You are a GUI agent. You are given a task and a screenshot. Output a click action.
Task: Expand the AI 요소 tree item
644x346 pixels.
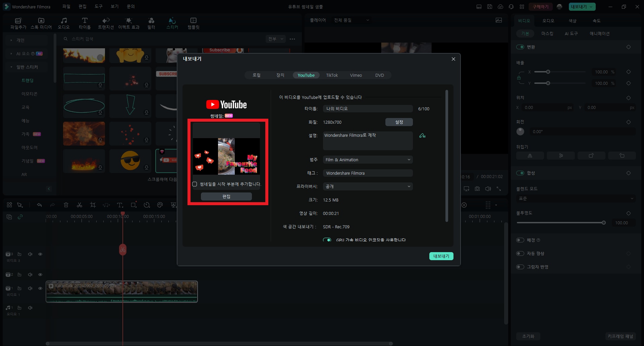pyautogui.click(x=11, y=54)
